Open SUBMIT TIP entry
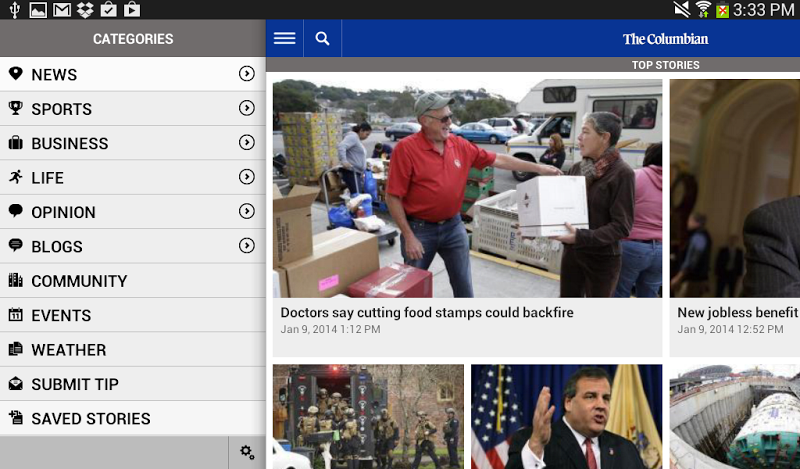 click(x=133, y=384)
